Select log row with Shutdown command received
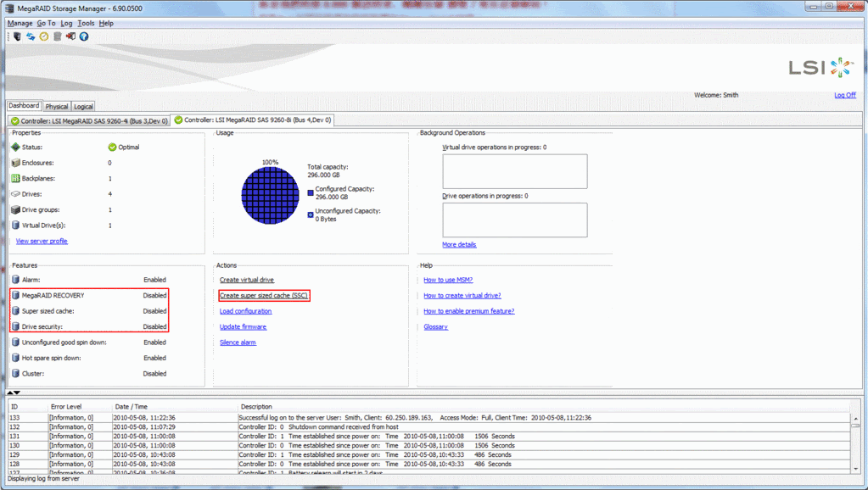 coord(429,427)
